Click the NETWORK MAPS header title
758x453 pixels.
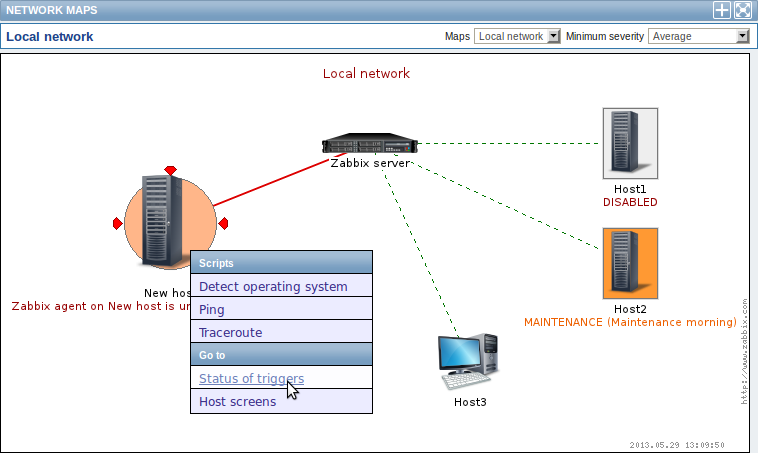point(52,10)
